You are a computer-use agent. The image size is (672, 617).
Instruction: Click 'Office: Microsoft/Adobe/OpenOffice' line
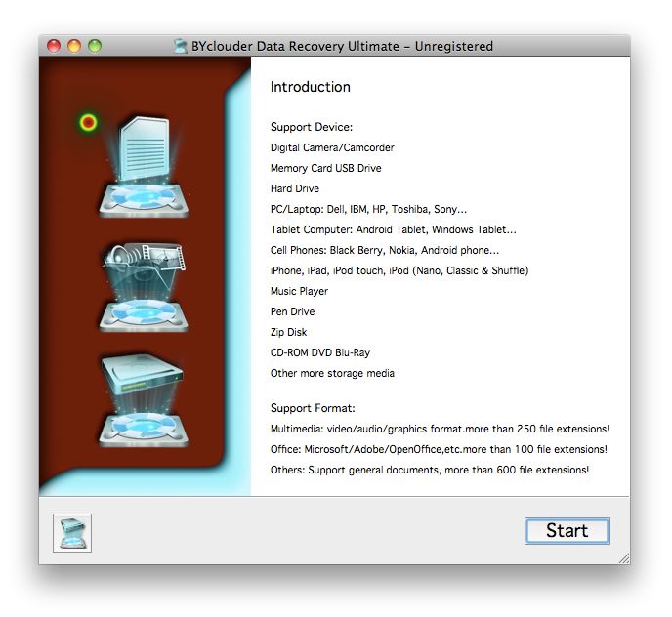pos(439,449)
